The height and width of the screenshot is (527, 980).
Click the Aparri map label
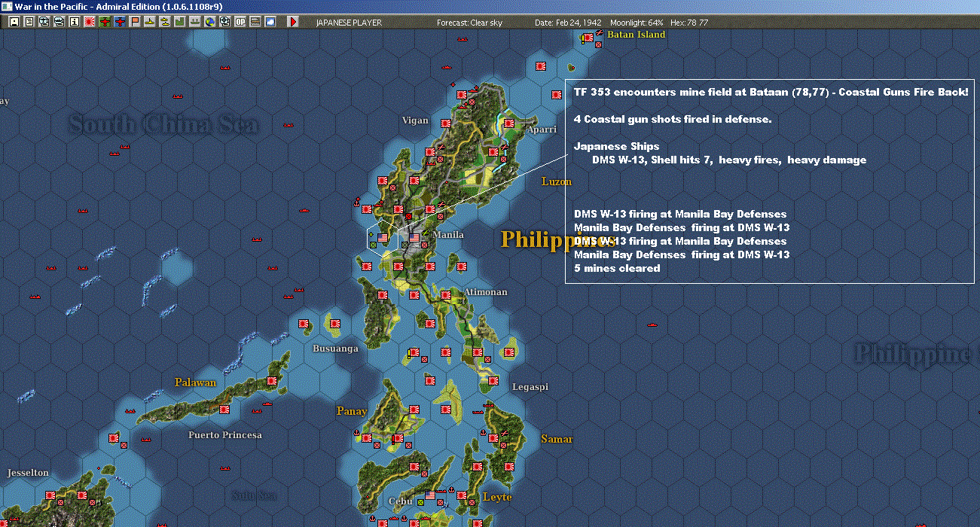[x=542, y=129]
